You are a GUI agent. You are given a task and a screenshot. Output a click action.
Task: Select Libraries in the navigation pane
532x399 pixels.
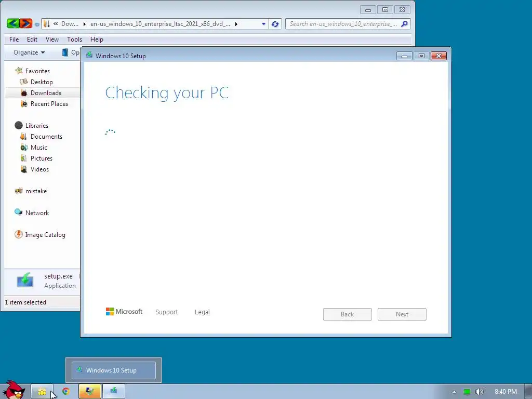click(x=37, y=126)
